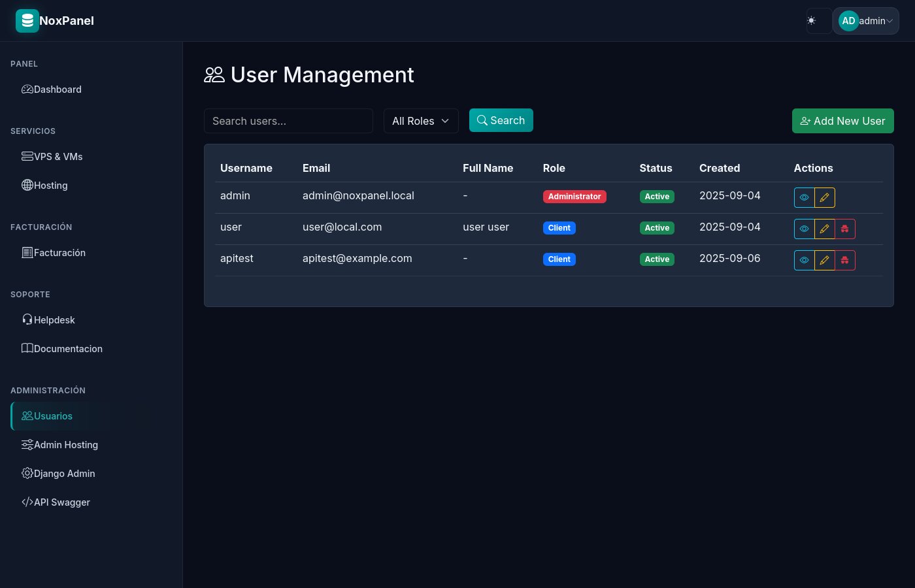Screen dimensions: 915x588
Task: Open Dashboard in the sidebar
Action: click(58, 90)
